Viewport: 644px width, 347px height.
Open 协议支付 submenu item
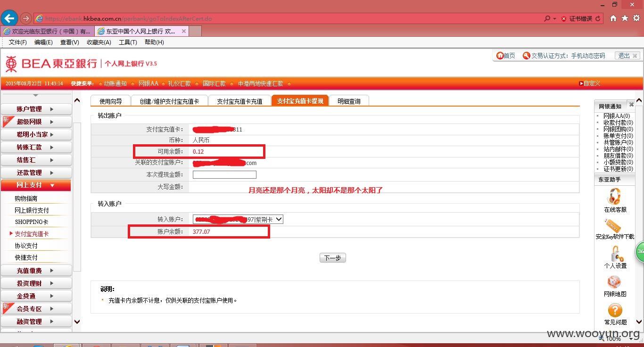26,246
